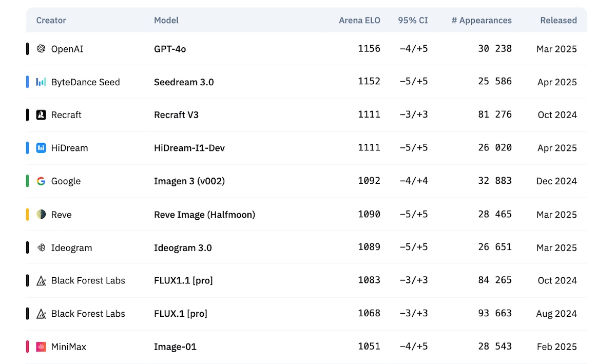Click the Reve half-moon icon
The width and height of the screenshot is (616, 364).
coord(41,214)
